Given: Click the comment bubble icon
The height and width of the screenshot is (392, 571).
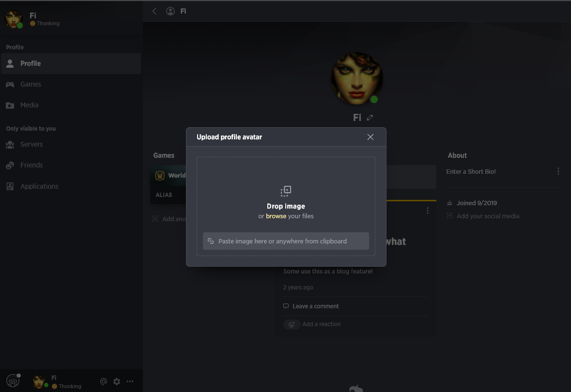Looking at the screenshot, I should (286, 306).
